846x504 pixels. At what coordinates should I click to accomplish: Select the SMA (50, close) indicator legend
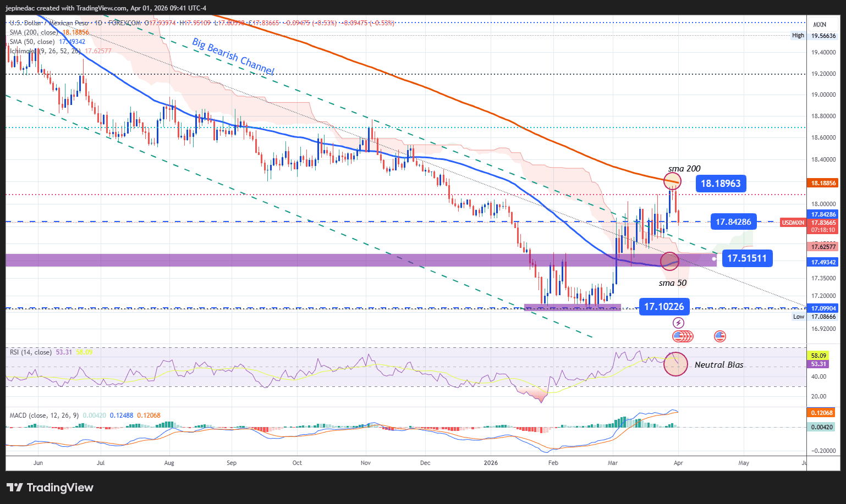32,42
